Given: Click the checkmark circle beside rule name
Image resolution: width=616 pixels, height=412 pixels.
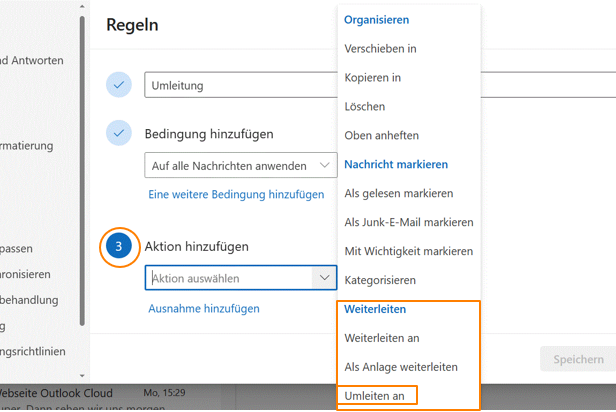Looking at the screenshot, I should pyautogui.click(x=119, y=84).
